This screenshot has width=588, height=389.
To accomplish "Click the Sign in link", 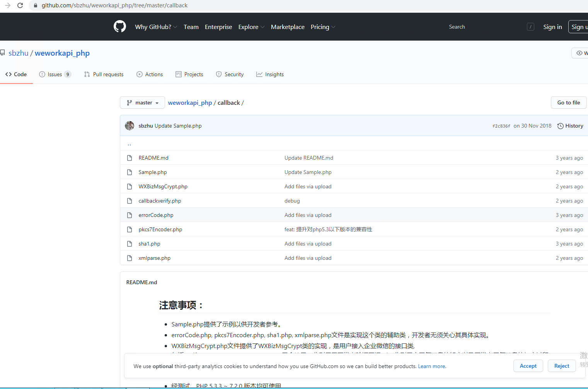I will pyautogui.click(x=552, y=27).
